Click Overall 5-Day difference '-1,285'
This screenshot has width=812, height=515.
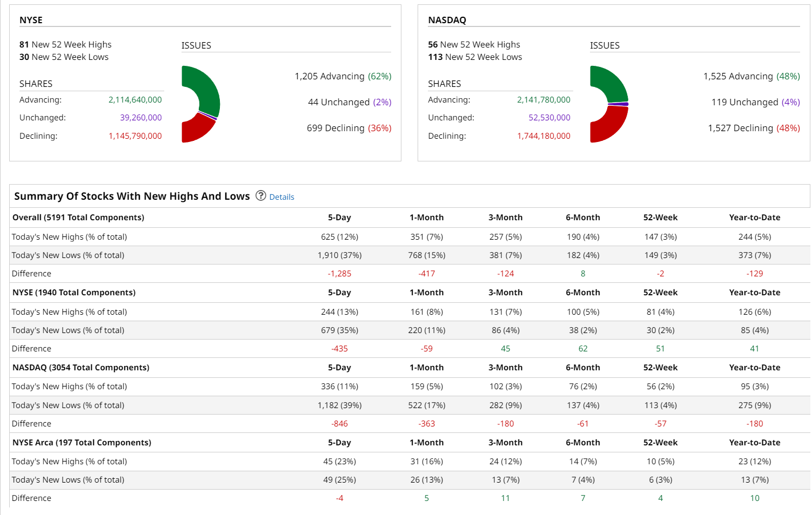[339, 274]
